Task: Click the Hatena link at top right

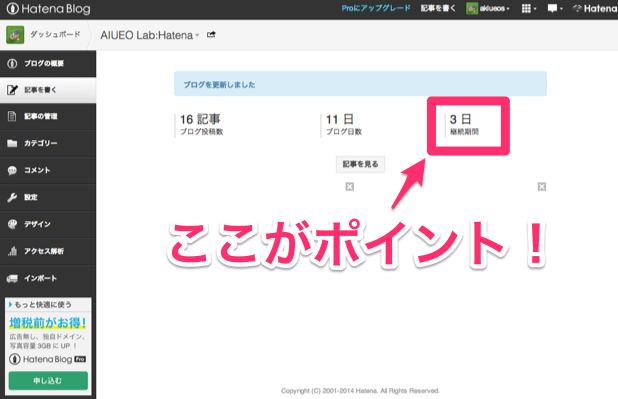Action: point(595,8)
